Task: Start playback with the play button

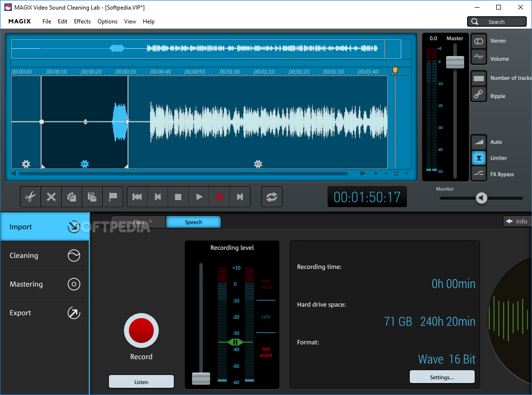Action: [199, 197]
